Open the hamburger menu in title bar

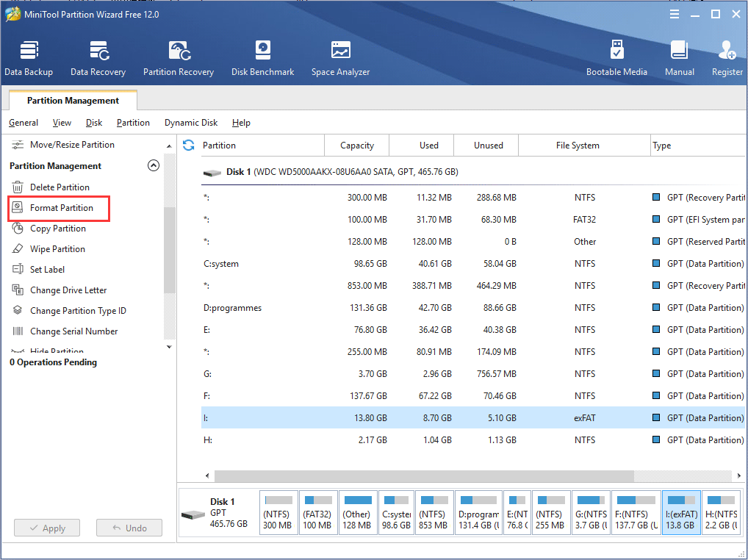click(x=675, y=14)
